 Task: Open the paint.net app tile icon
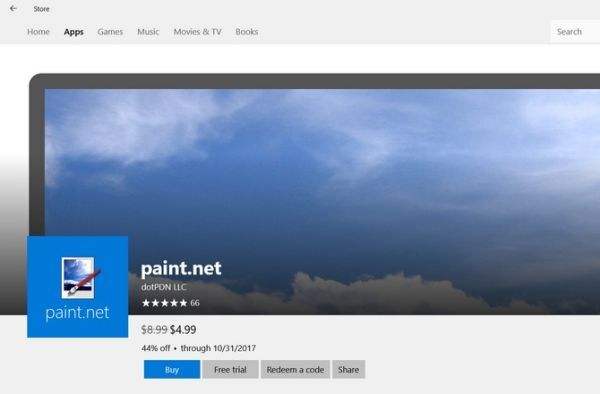point(78,287)
